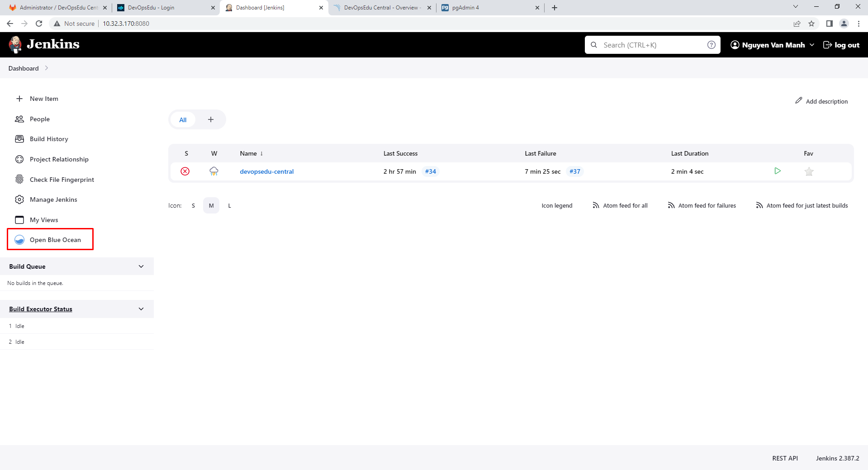Click the Jenkins 2.387.2 version link

[838, 458]
